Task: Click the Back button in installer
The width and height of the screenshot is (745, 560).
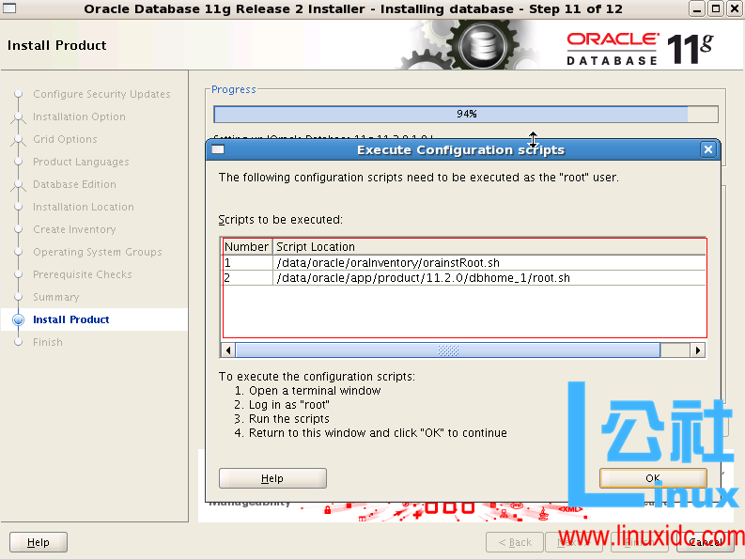Action: pyautogui.click(x=515, y=542)
